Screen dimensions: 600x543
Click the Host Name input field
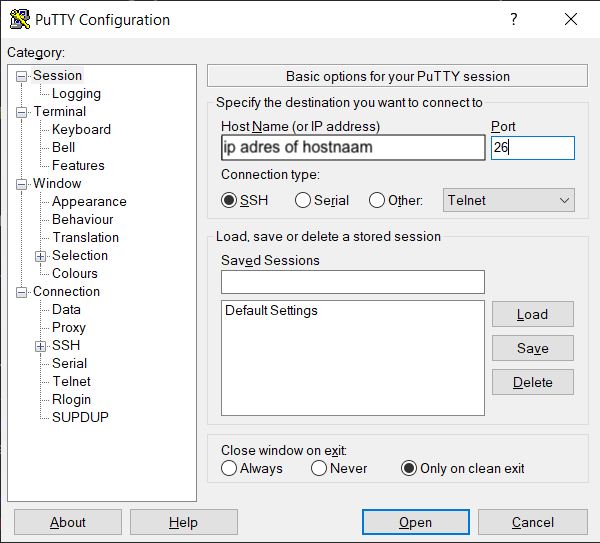352,148
